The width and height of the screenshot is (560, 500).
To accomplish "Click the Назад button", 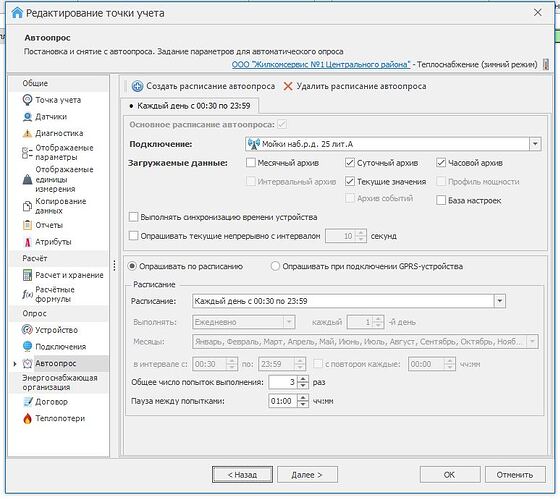I will click(x=242, y=475).
